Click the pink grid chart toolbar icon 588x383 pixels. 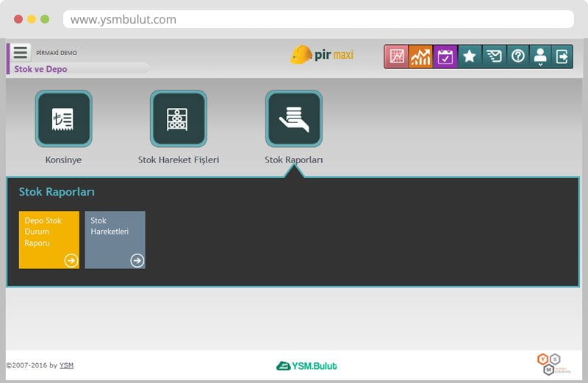click(397, 57)
